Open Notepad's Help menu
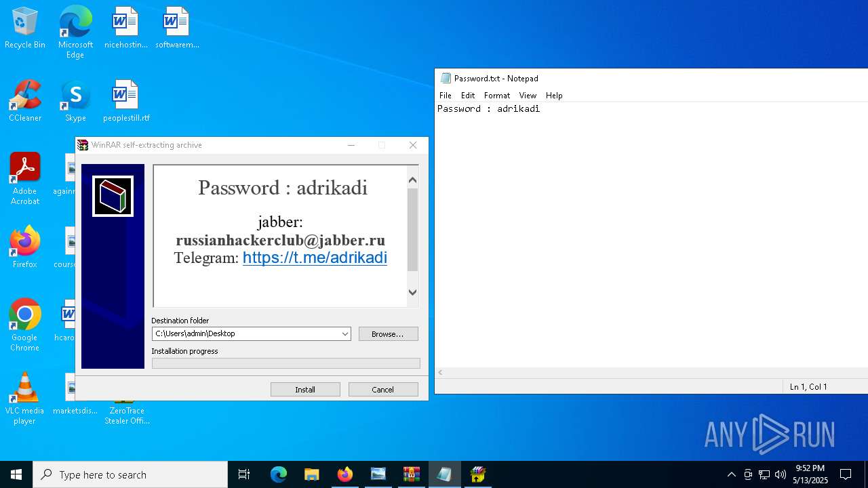Image resolution: width=868 pixels, height=488 pixels. (x=554, y=96)
